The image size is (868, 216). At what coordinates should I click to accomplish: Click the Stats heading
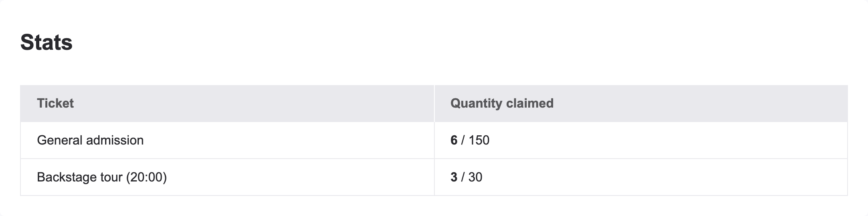pyautogui.click(x=46, y=42)
